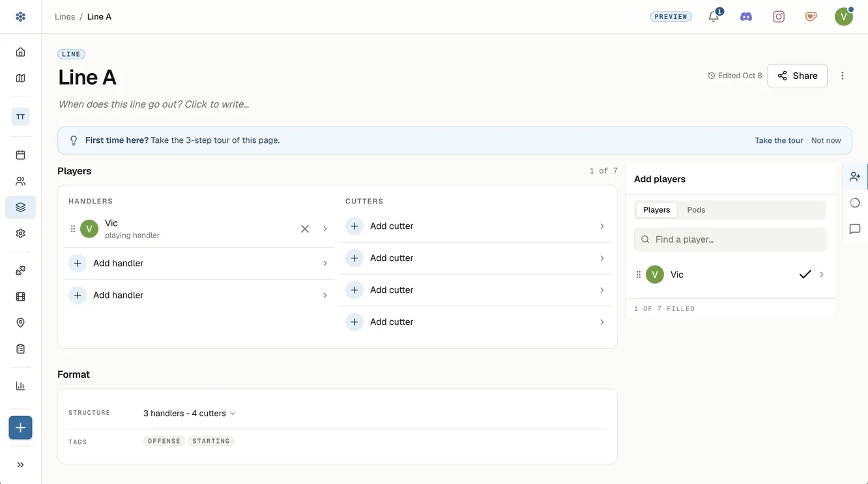Open the bar chart icon in the sidebar
The height and width of the screenshot is (484, 868).
point(20,386)
